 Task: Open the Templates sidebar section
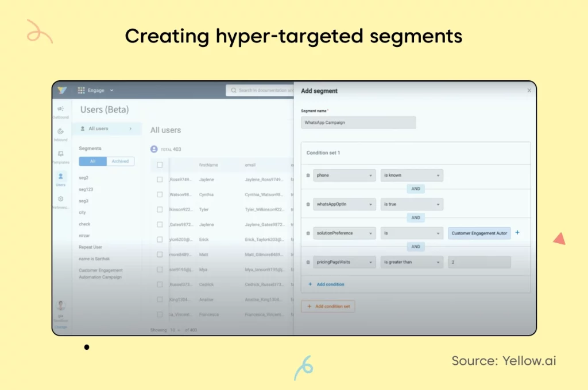pos(60,157)
